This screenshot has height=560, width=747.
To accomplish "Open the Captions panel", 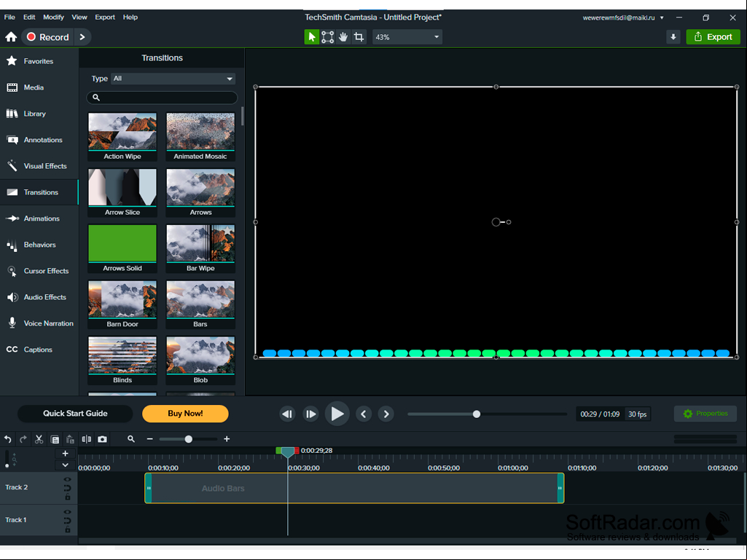I will click(x=39, y=350).
